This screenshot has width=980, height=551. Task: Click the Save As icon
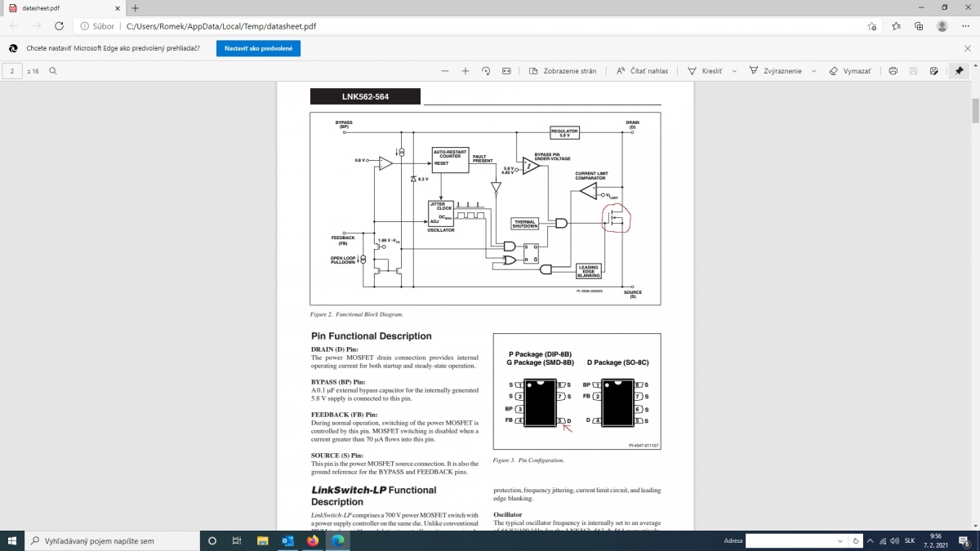(934, 71)
